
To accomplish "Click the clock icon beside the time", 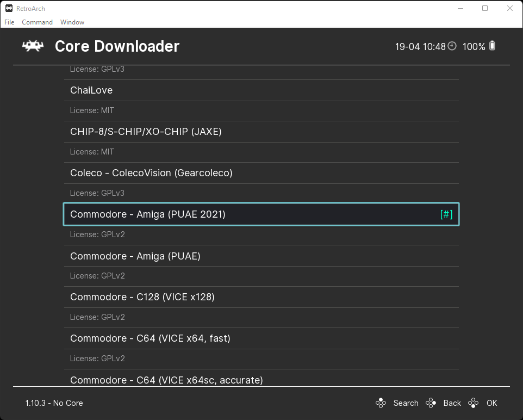I will (x=452, y=46).
